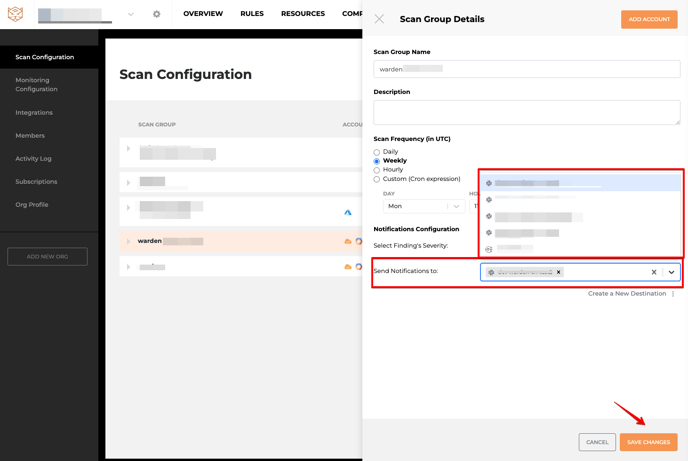This screenshot has height=461, width=688.
Task: Switch to the RULES tab
Action: (252, 14)
